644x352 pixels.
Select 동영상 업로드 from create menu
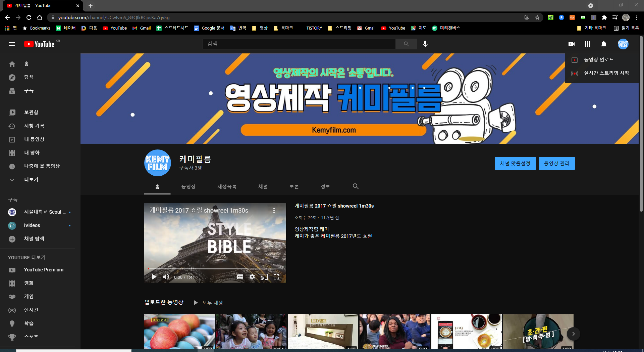pos(602,59)
